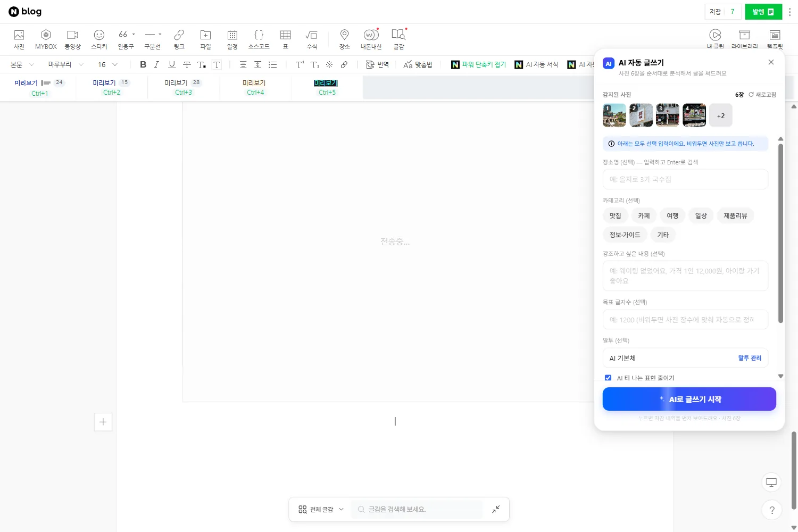798x532 pixels.
Task: Select the 정보·가이드 category chip
Action: click(625, 235)
